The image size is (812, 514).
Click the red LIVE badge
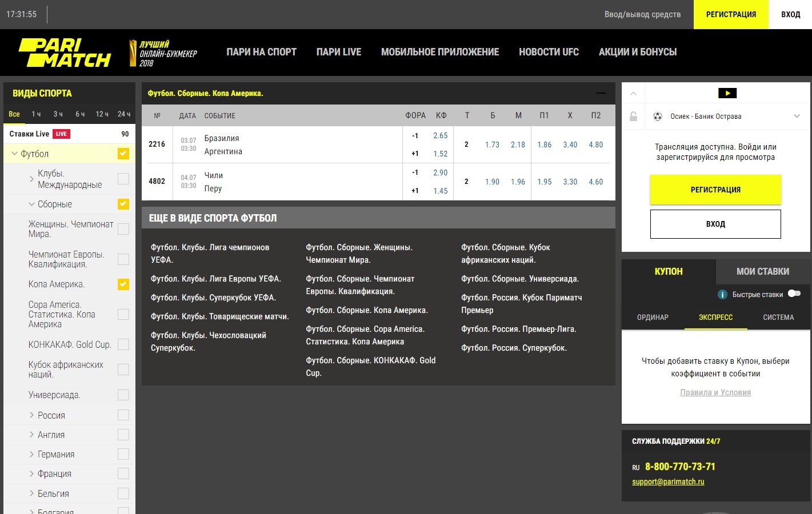pyautogui.click(x=61, y=134)
